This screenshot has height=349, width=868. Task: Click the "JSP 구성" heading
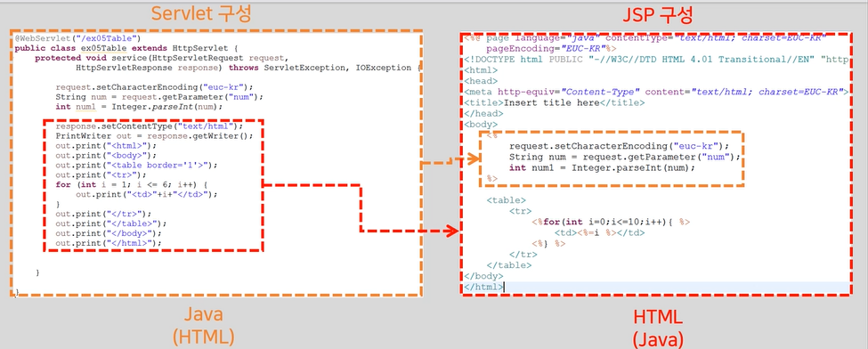tap(658, 15)
